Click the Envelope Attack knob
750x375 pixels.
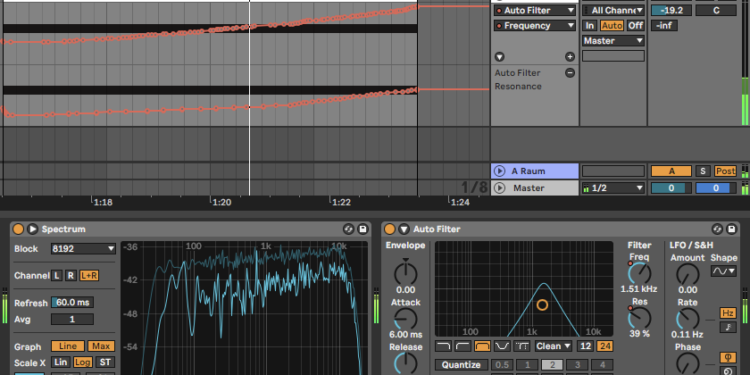[x=406, y=319]
